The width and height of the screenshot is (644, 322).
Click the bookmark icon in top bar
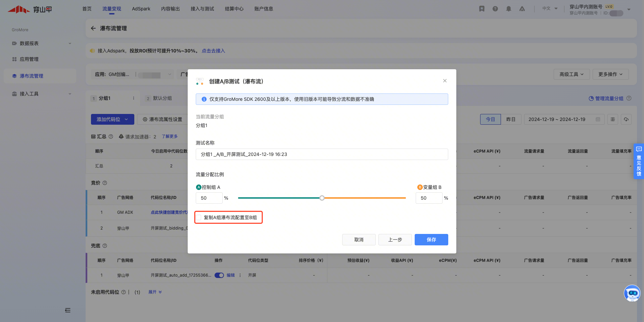[x=481, y=9]
